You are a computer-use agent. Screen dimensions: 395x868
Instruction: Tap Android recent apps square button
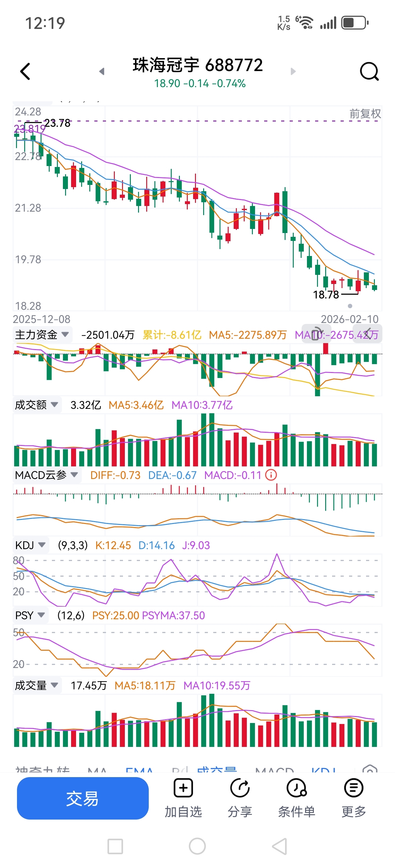coord(115,846)
